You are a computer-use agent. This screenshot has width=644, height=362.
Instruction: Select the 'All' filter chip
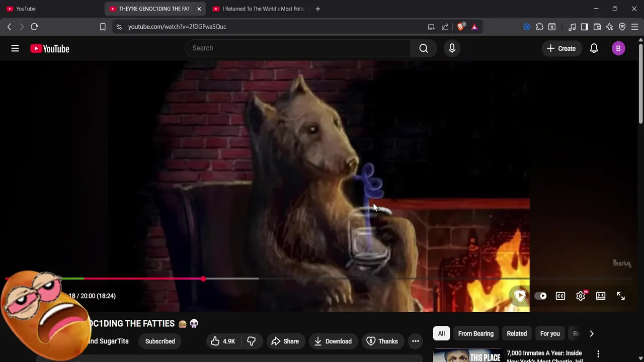click(x=441, y=333)
